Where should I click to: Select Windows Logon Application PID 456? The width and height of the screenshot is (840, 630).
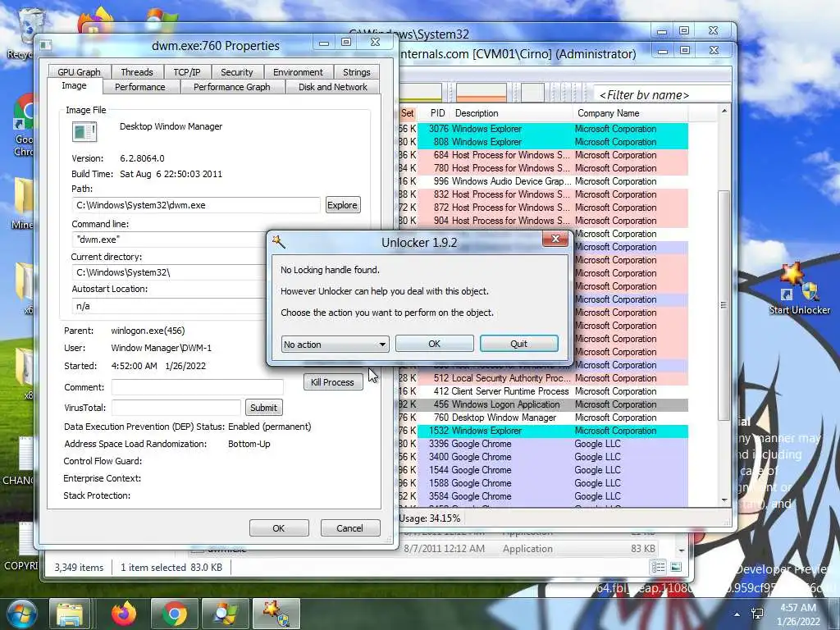[x=544, y=404]
